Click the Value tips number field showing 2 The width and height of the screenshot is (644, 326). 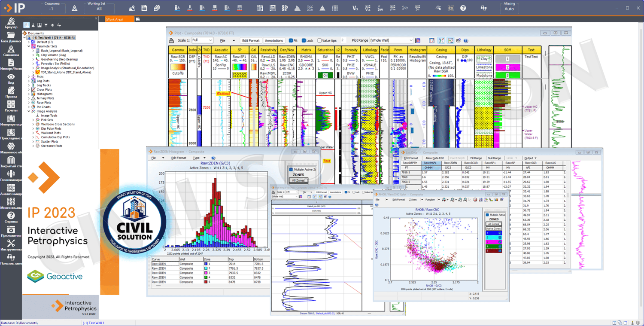coord(343,40)
